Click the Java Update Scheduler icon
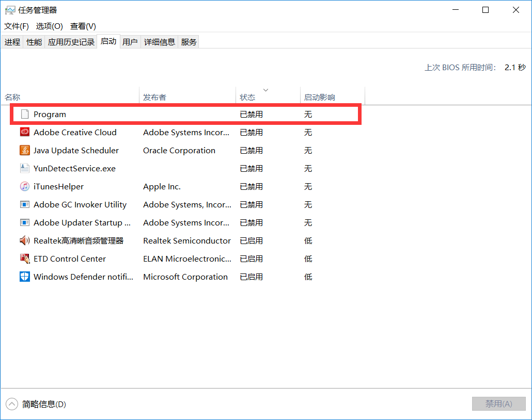Image resolution: width=532 pixels, height=420 pixels. (x=24, y=150)
